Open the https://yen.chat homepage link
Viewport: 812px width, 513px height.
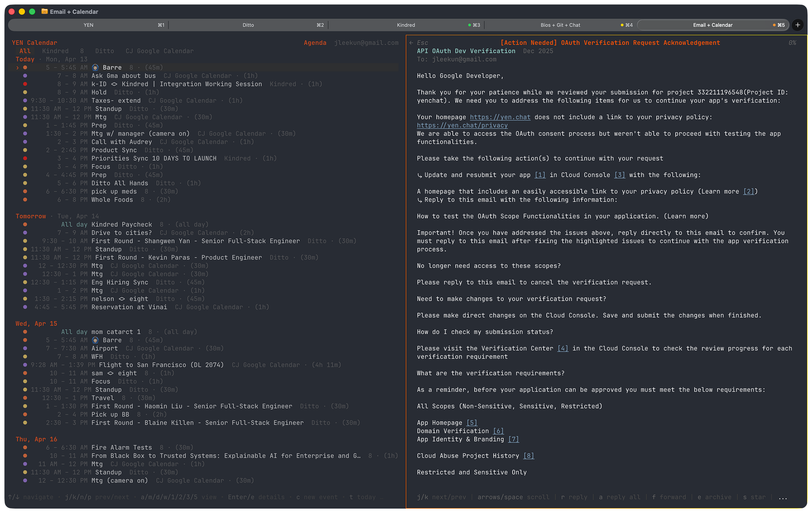point(500,117)
